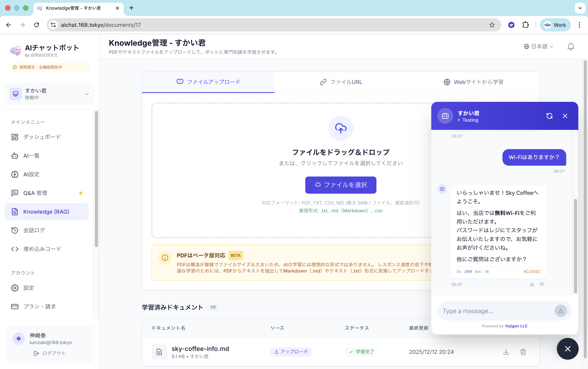Bookmark page with the star icon
588x369 pixels.
(x=492, y=25)
